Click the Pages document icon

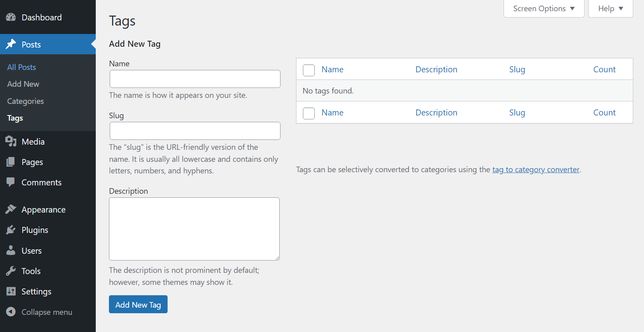(11, 162)
